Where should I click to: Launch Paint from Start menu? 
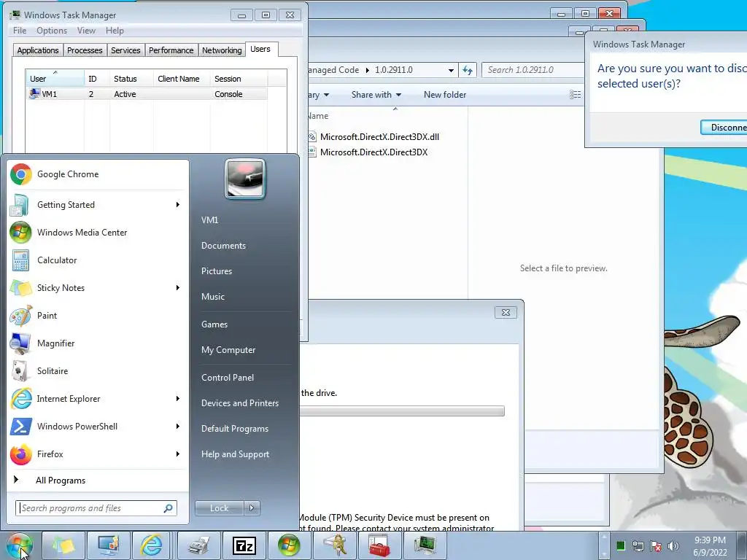coord(98,315)
